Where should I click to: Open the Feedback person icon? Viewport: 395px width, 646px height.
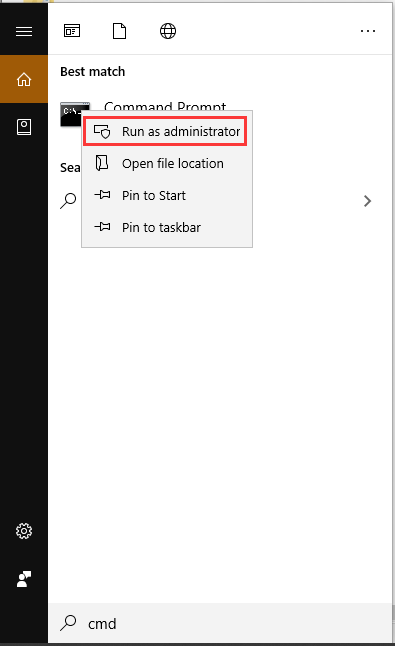click(24, 579)
